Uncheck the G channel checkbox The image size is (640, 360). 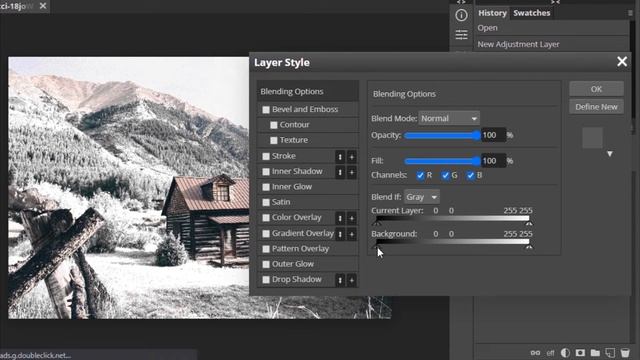point(445,176)
